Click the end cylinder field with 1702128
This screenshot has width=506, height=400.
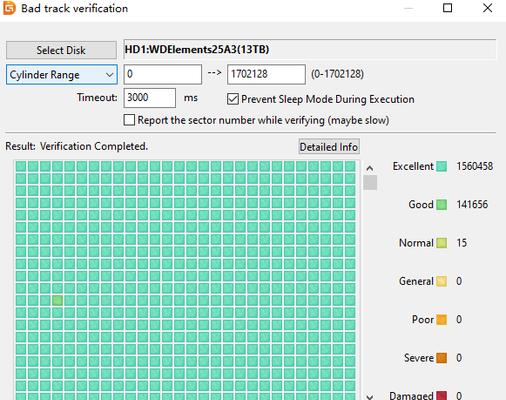click(x=266, y=74)
